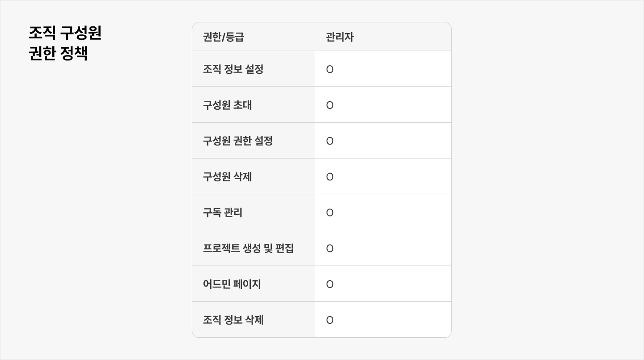Screen dimensions: 644x360
Task: Click the '구성원 초대' permission label
Action: pyautogui.click(x=227, y=105)
